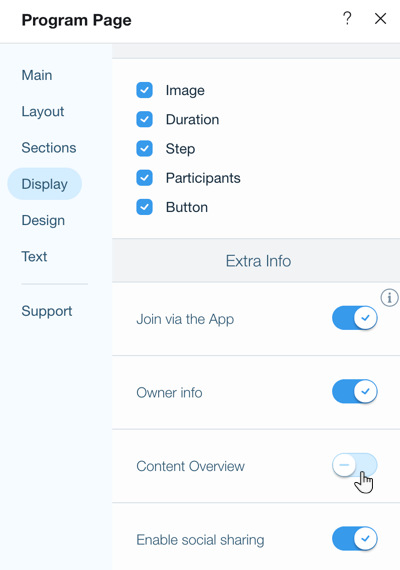400x570 pixels.
Task: Open the Design tab
Action: coord(43,220)
